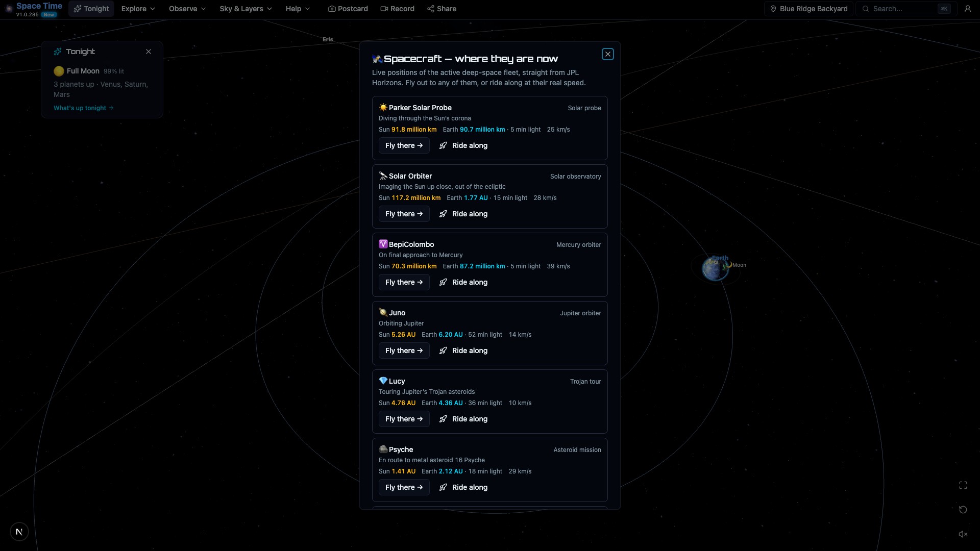Click the rocket icon in Juno's Ride along
This screenshot has width=980, height=551.
click(x=443, y=350)
